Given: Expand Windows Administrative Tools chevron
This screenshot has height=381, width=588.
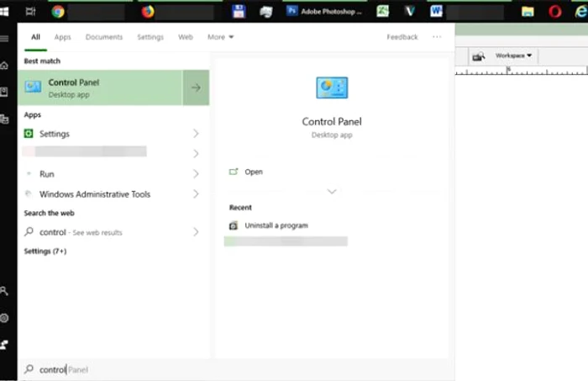Looking at the screenshot, I should (196, 193).
